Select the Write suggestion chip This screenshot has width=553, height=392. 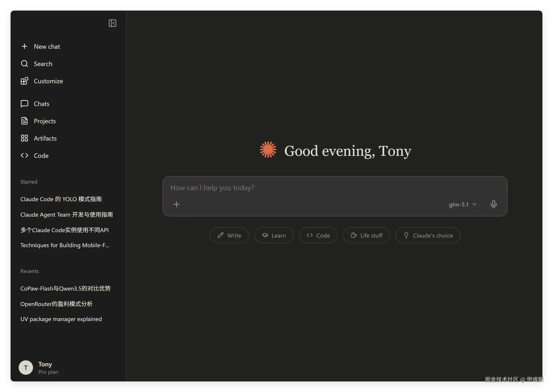click(x=229, y=235)
